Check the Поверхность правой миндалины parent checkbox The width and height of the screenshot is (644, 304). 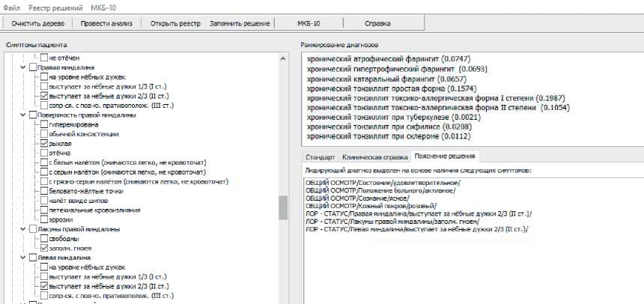pos(33,115)
